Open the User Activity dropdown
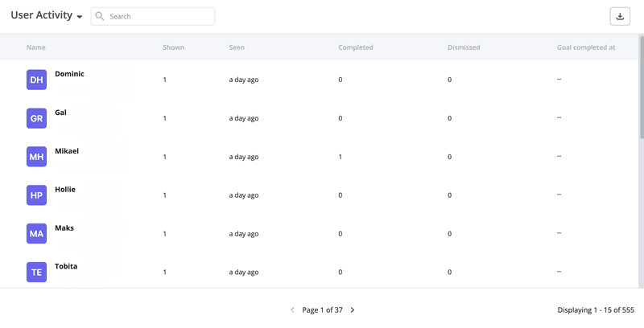 pos(47,15)
